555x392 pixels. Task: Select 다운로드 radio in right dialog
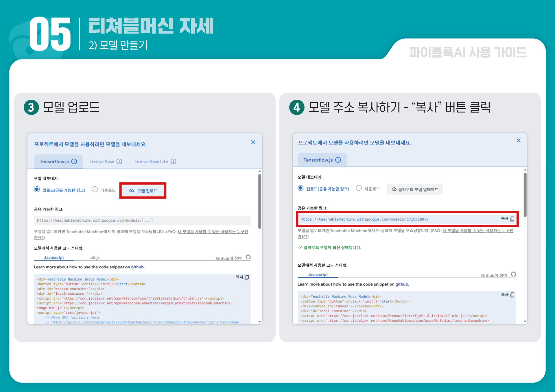coord(359,188)
